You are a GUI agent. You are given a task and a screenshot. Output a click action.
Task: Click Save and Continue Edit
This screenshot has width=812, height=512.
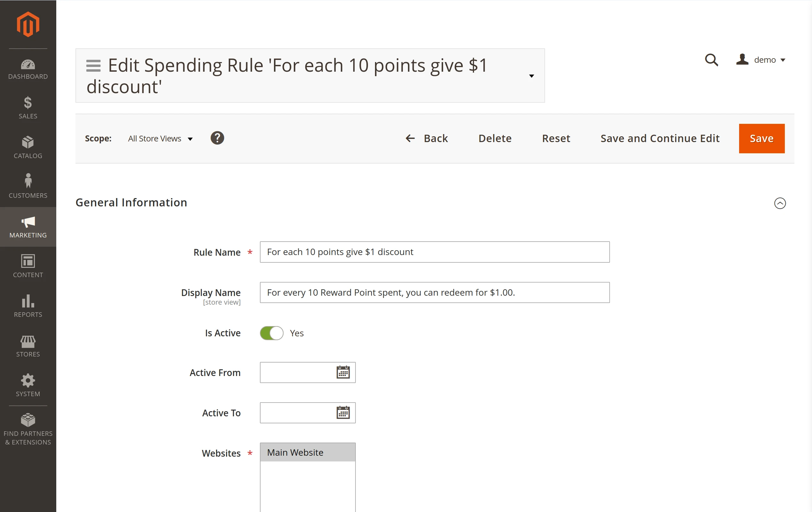click(x=660, y=138)
